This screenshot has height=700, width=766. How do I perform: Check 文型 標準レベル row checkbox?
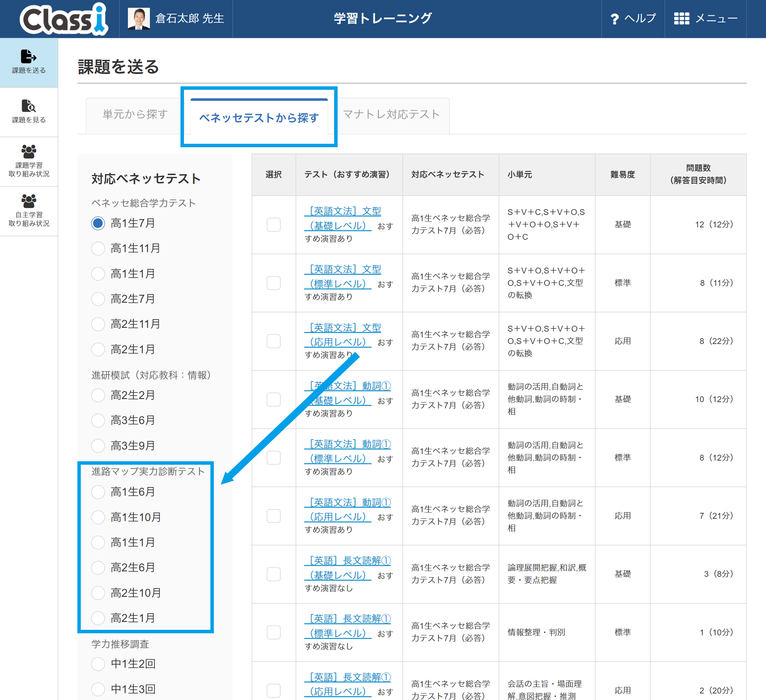point(274,283)
